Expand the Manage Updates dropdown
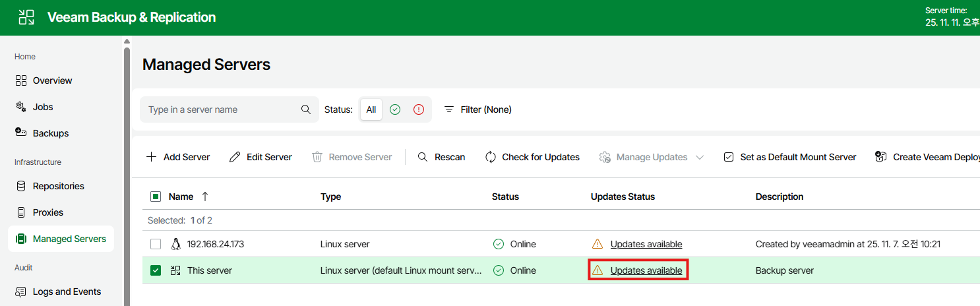The image size is (980, 306). pyautogui.click(x=651, y=157)
